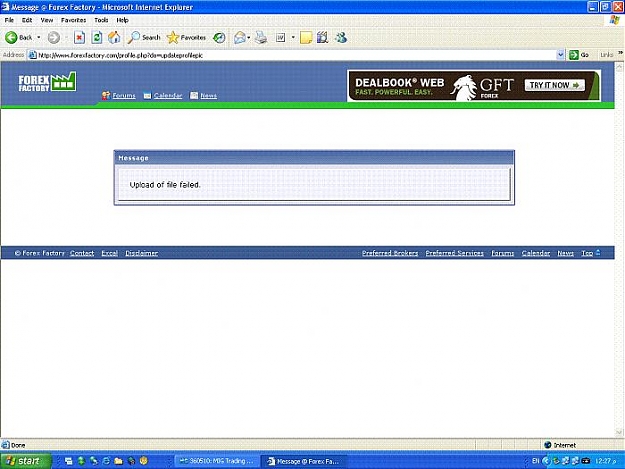Screen dimensions: 625x469
Task: Click the vertical scrollbar up arrow
Action: (x=619, y=67)
